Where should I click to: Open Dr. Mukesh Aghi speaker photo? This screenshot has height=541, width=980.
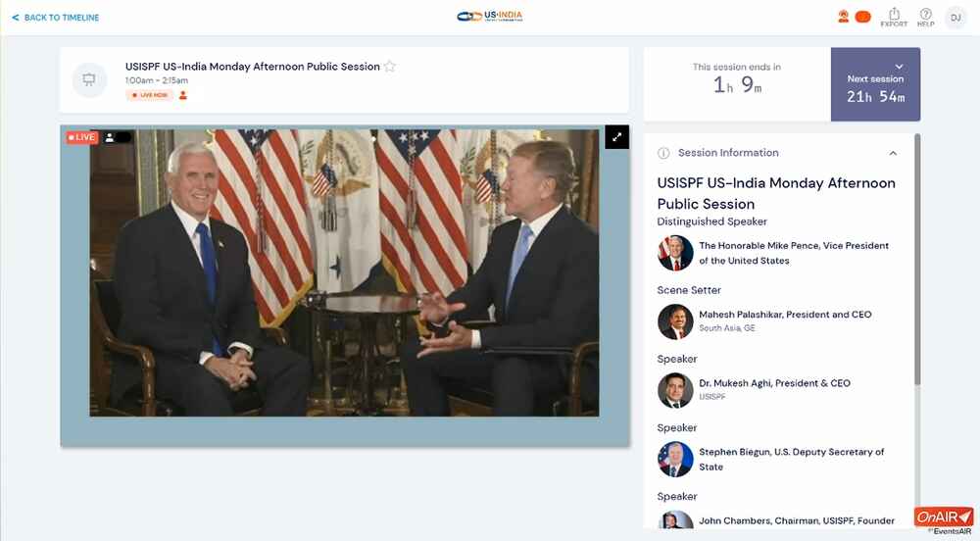pyautogui.click(x=675, y=390)
